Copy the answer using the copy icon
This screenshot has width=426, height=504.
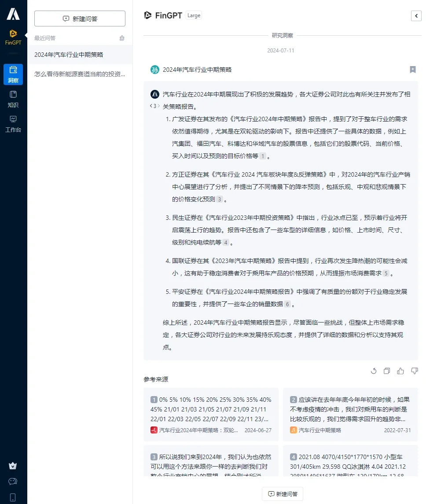coord(387,371)
